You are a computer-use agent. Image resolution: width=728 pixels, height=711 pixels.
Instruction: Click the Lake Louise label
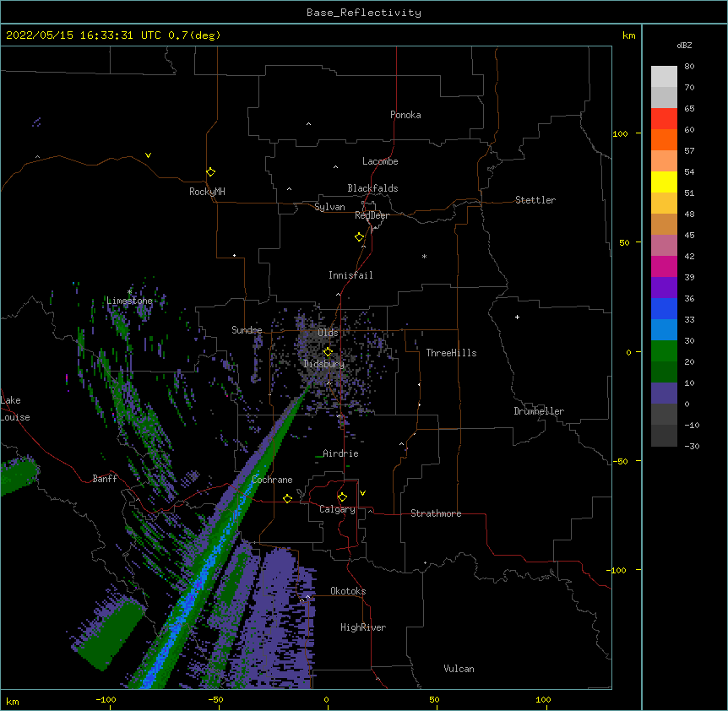coord(15,409)
